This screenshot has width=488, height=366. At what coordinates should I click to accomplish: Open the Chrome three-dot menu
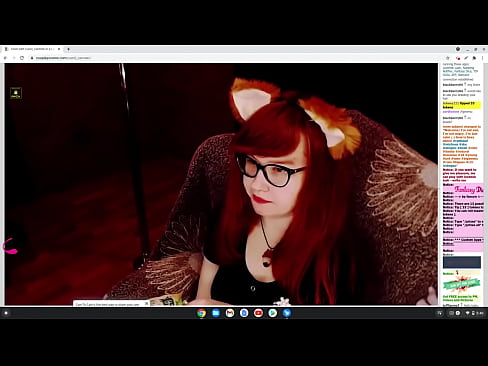(x=482, y=58)
